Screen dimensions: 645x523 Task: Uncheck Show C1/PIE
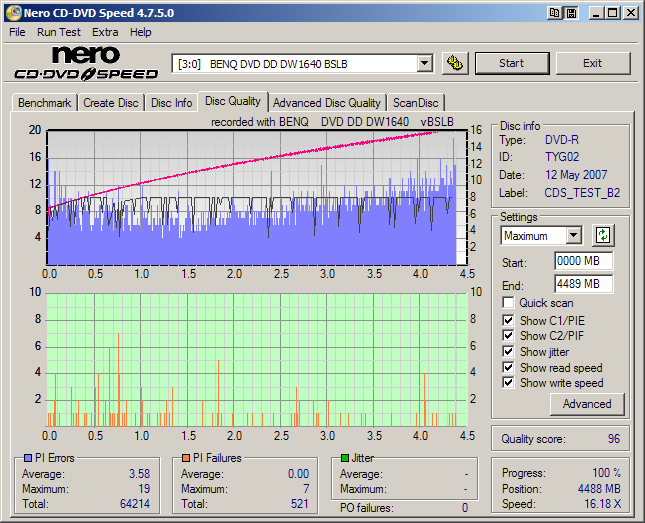click(x=508, y=320)
